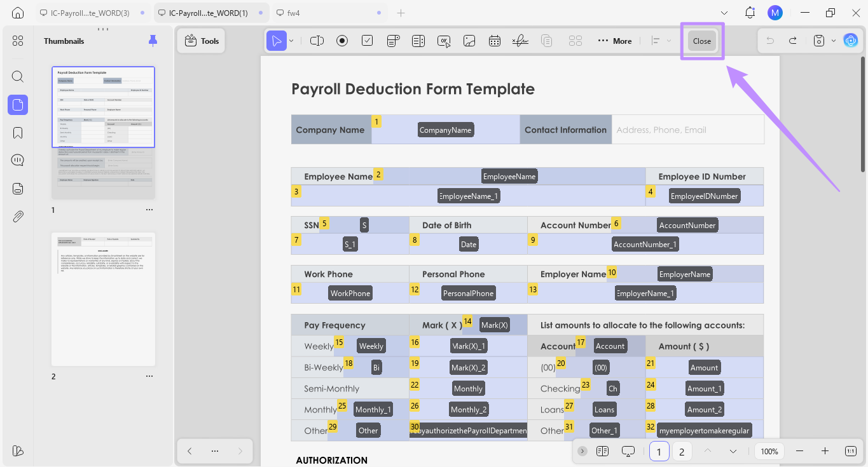Open the Bookmarks panel in the sidebar

point(18,133)
